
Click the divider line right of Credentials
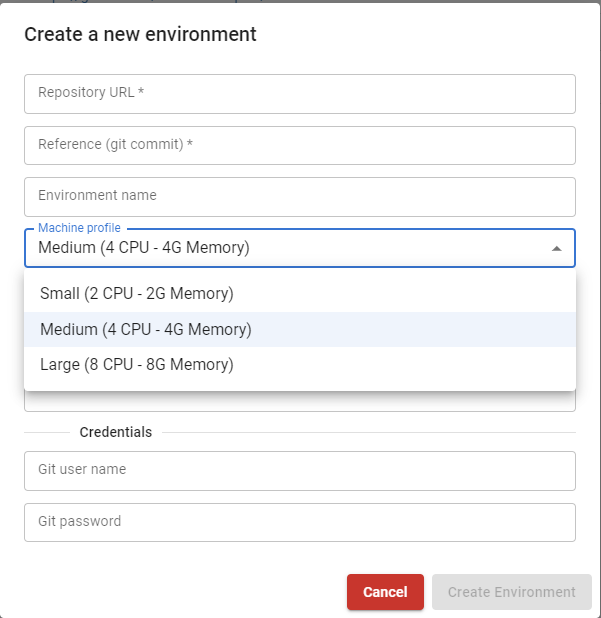[368, 433]
